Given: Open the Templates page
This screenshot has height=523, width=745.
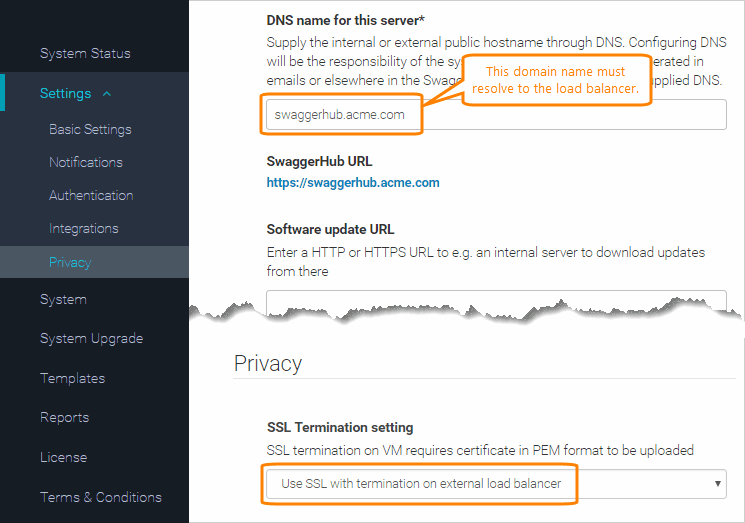Looking at the screenshot, I should [x=72, y=378].
